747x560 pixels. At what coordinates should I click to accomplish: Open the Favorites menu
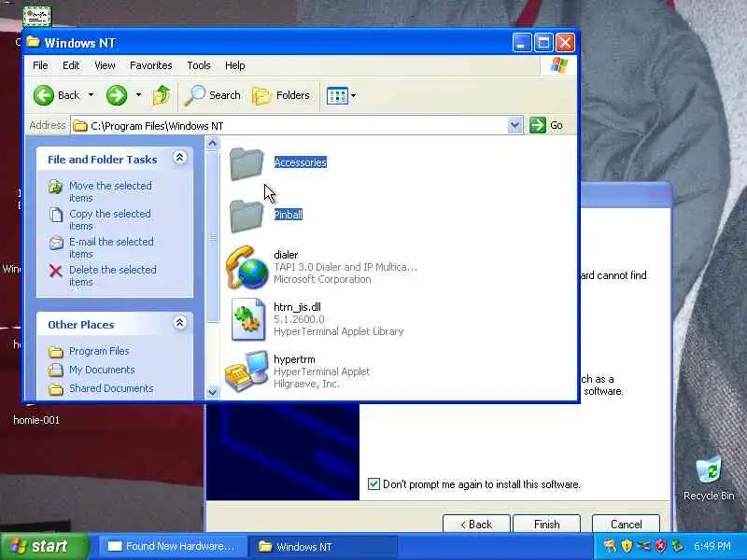click(151, 65)
